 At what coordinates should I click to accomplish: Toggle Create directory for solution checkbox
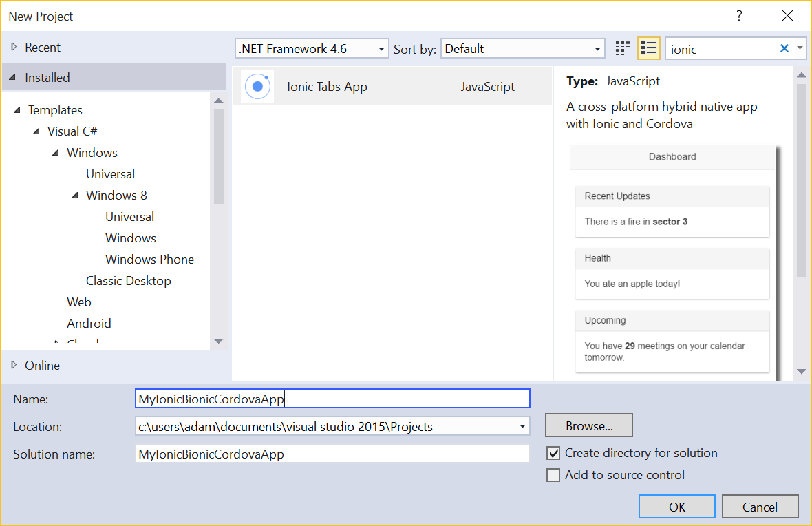coord(553,453)
